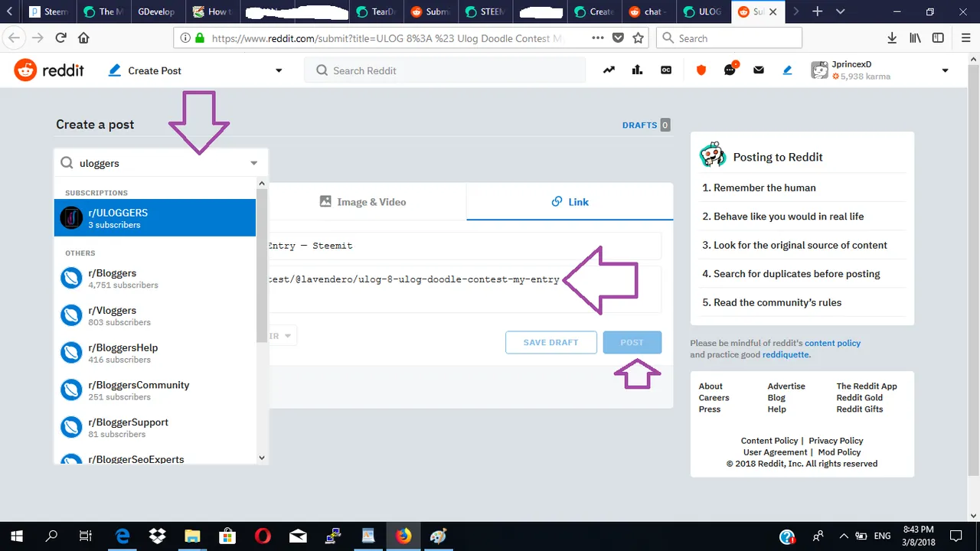Open the Firefox Library icon
980x551 pixels.
[x=915, y=37]
